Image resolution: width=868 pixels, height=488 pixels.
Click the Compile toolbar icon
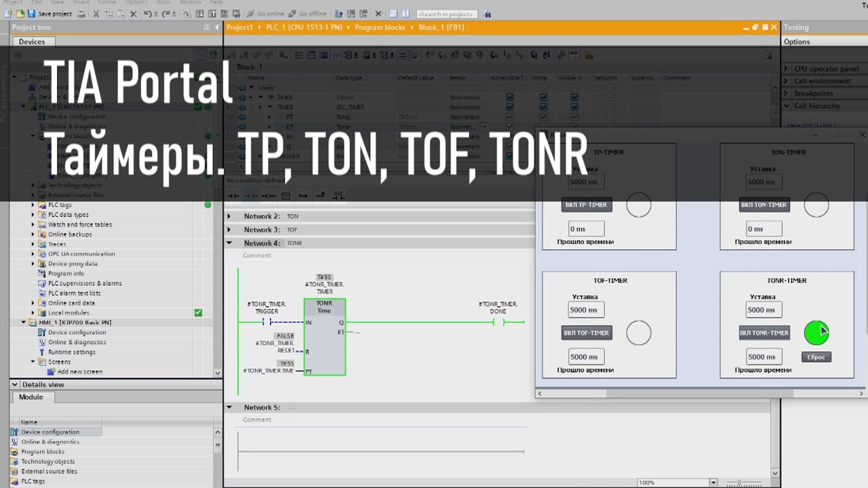pyautogui.click(x=187, y=14)
